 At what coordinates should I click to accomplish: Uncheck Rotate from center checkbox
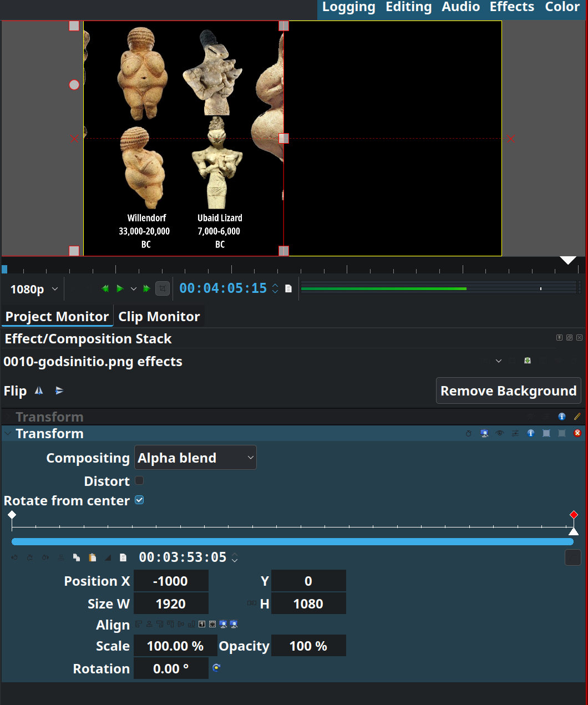click(x=139, y=500)
